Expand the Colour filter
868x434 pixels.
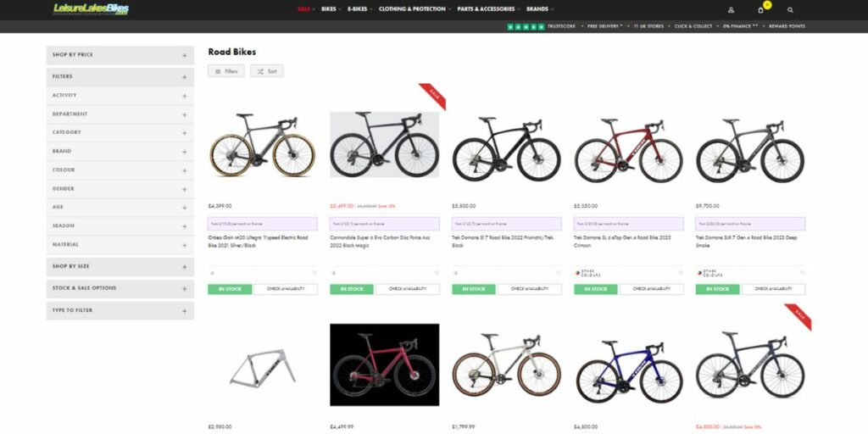(120, 170)
